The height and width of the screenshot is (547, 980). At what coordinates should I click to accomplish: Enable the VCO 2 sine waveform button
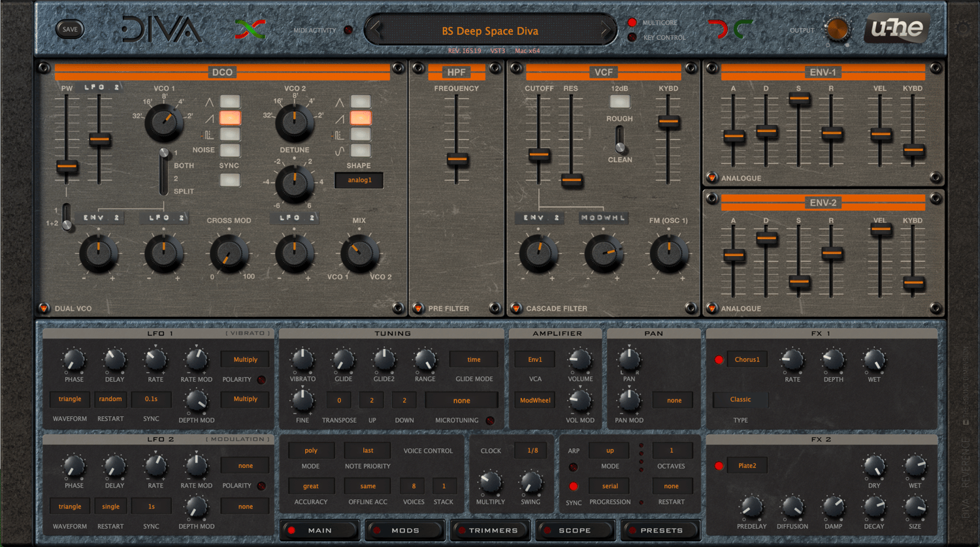(x=361, y=150)
